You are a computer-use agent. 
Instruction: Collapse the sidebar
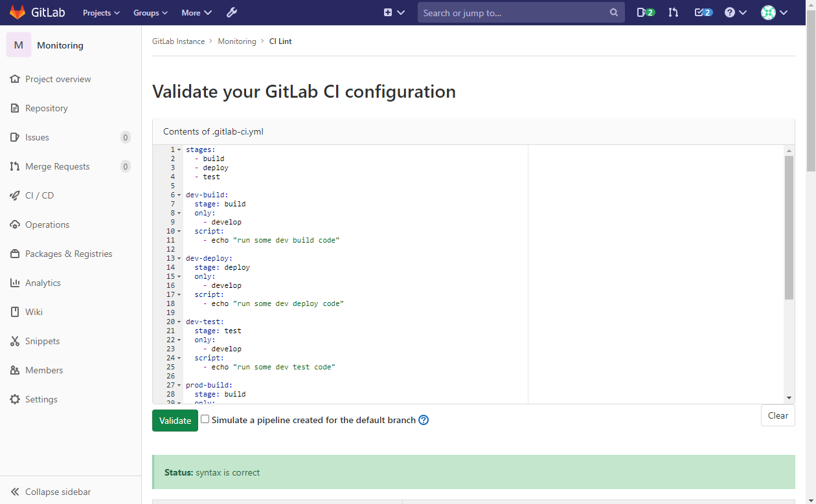click(49, 491)
